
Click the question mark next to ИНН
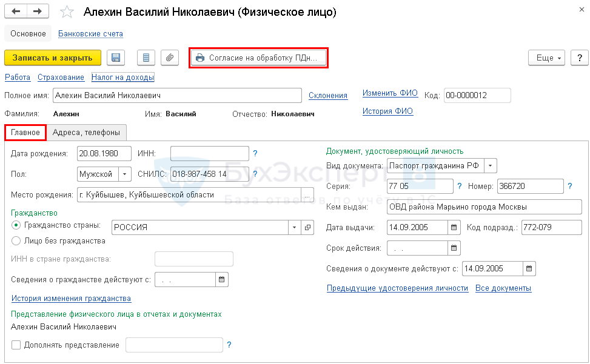coord(255,154)
